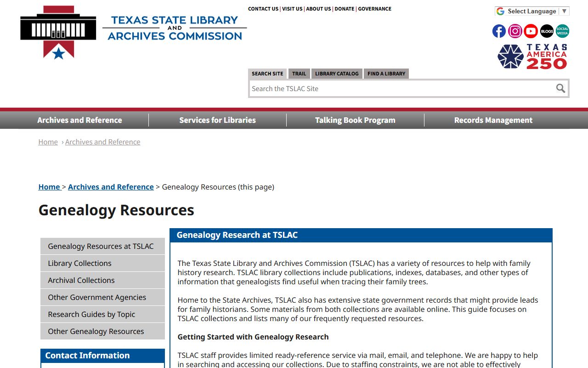The image size is (588, 368).
Task: Click the gray Home breadcrumb link
Action: point(48,142)
